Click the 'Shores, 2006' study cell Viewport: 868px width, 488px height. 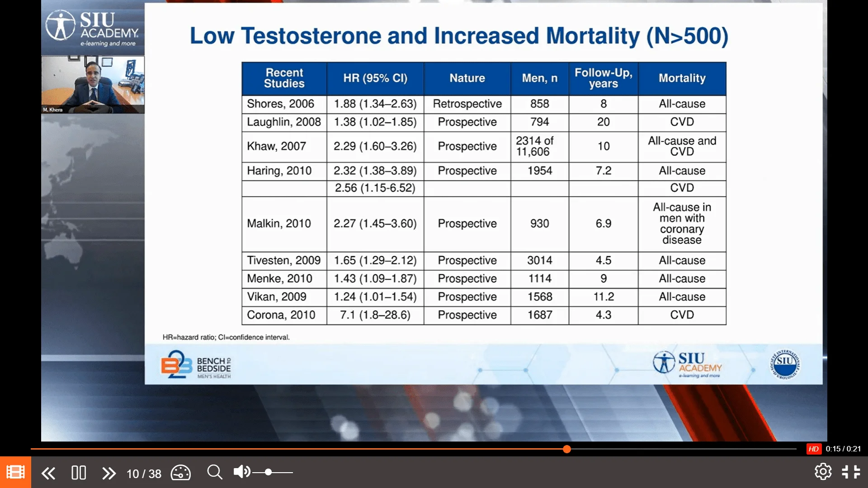click(x=284, y=104)
